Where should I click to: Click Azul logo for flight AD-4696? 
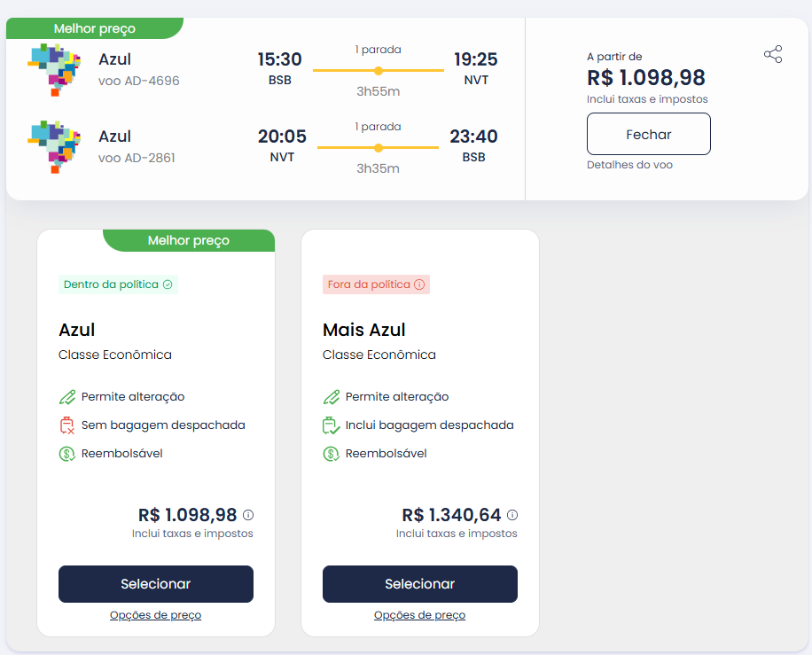coord(54,70)
